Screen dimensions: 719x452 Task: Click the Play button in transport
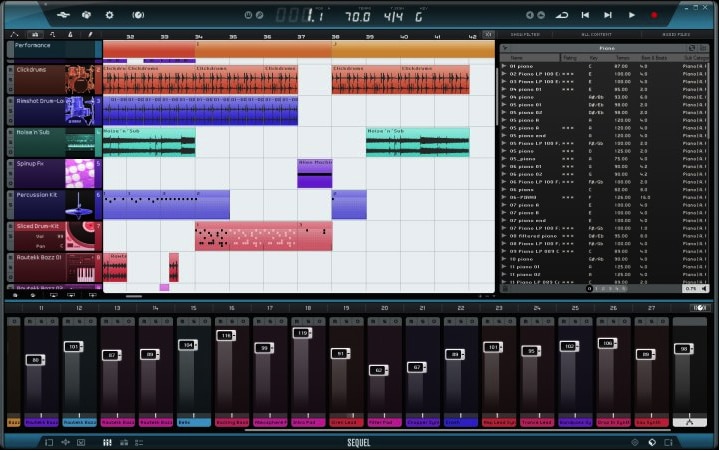click(x=631, y=15)
